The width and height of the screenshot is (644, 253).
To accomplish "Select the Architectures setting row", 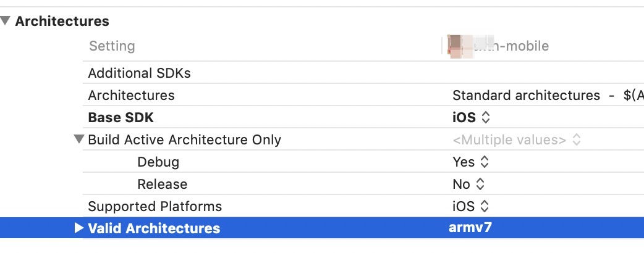I will coord(131,96).
